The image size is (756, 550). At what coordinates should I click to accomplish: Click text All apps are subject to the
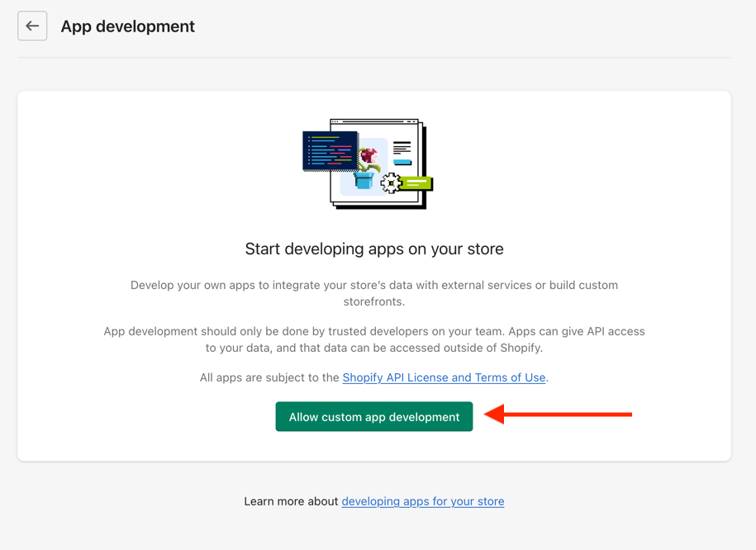(269, 377)
